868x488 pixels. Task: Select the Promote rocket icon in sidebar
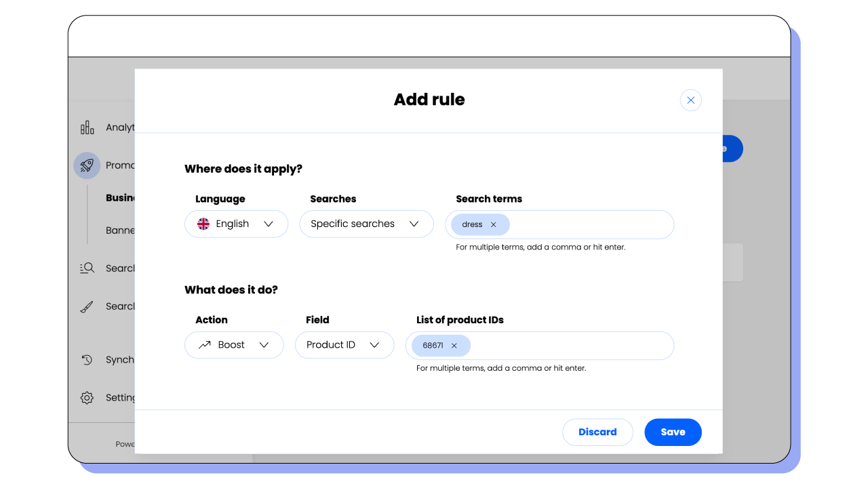coord(87,165)
